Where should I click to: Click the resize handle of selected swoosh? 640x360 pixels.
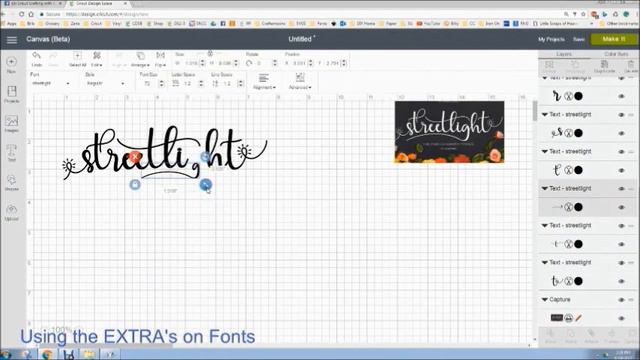206,185
